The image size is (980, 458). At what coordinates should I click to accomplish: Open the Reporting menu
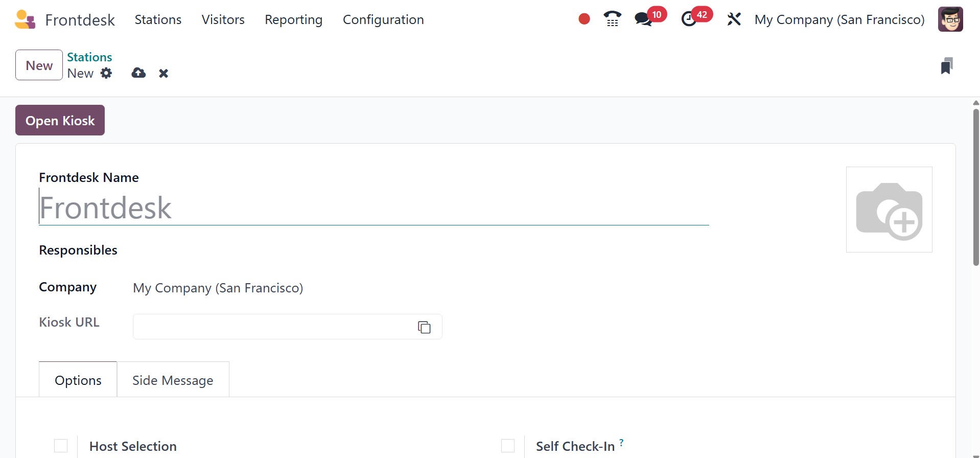293,19
